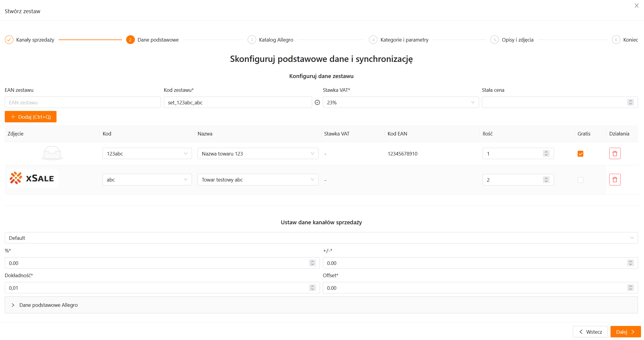
Task: Check Gratis for Towar testowy abc
Action: point(580,180)
